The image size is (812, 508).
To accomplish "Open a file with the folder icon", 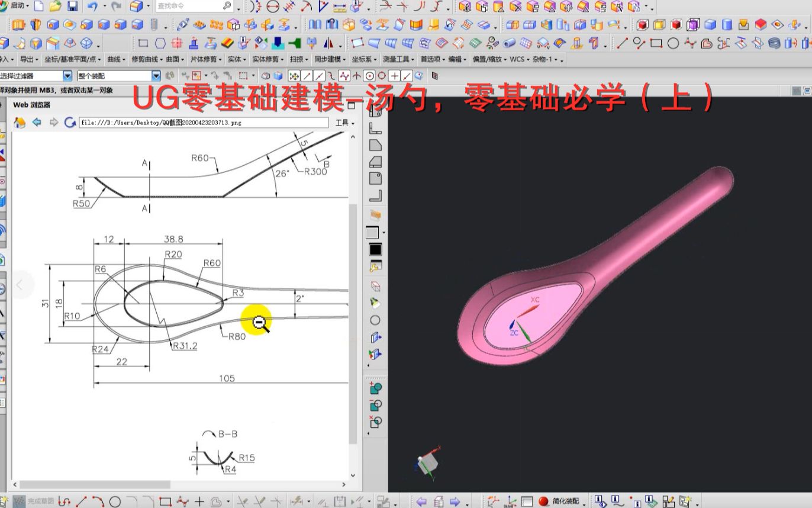I will pyautogui.click(x=55, y=7).
